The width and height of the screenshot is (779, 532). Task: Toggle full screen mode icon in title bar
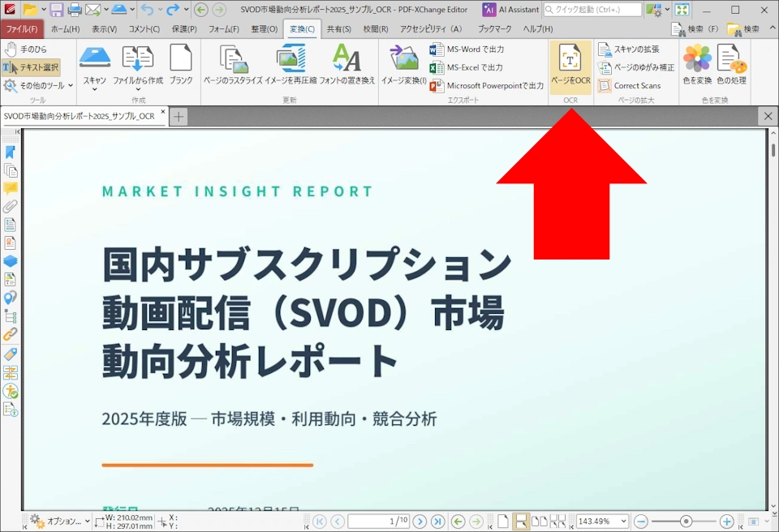pos(682,9)
